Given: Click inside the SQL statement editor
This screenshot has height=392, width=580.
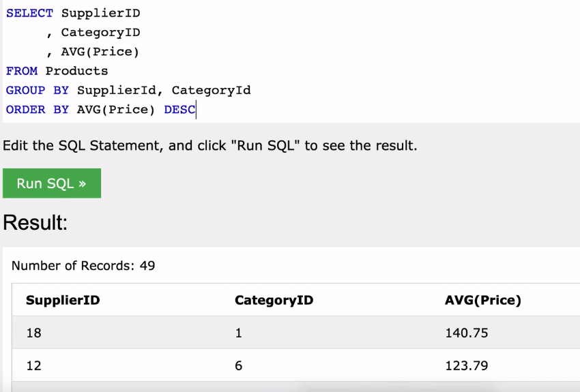Looking at the screenshot, I should [291, 61].
